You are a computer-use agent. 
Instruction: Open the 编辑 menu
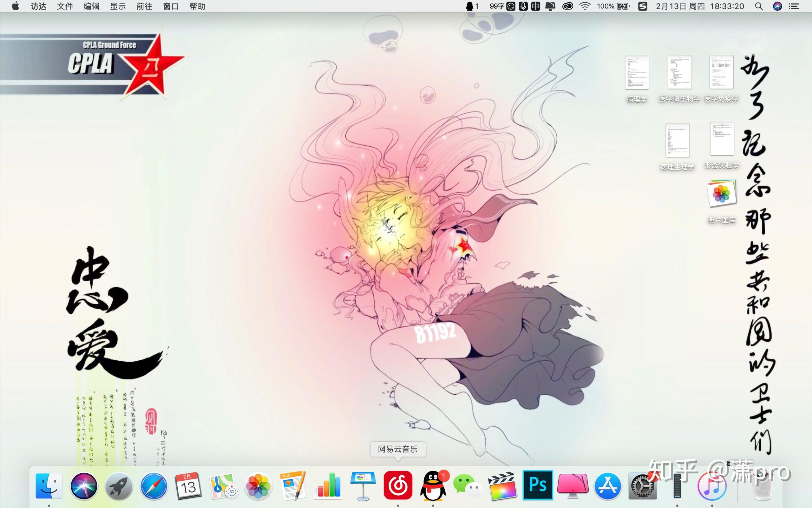coord(91,6)
